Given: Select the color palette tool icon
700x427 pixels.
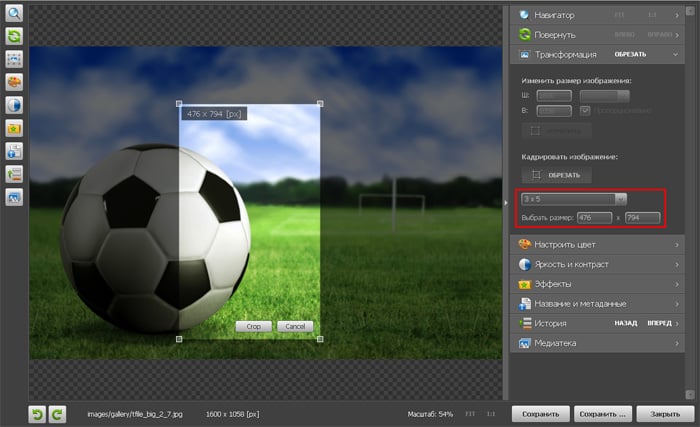Looking at the screenshot, I should [15, 82].
